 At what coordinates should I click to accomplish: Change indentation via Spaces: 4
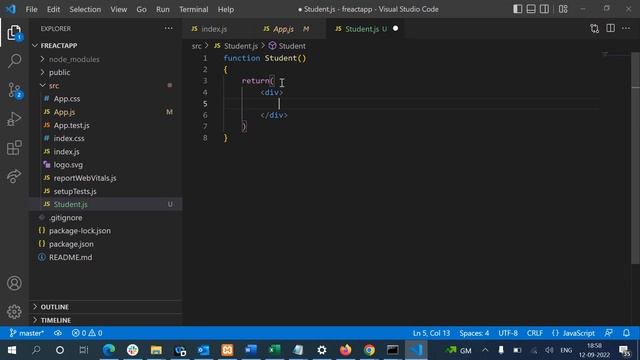[x=474, y=333]
